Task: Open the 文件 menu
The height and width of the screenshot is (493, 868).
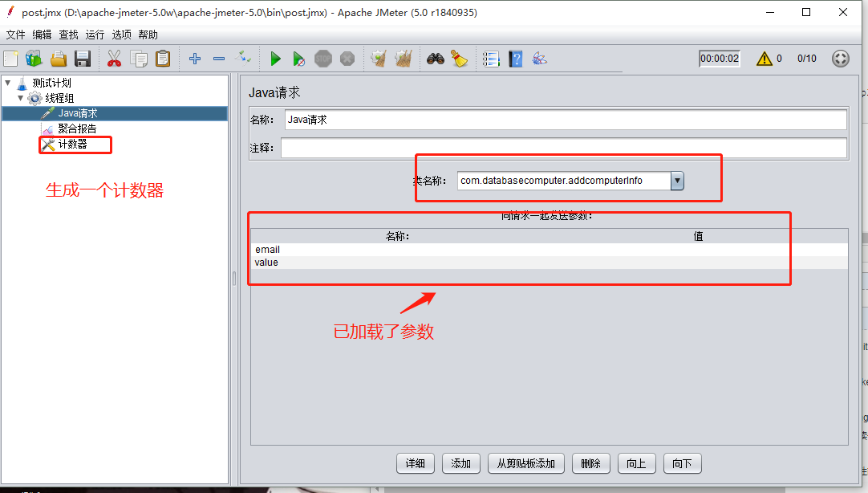Action: click(15, 35)
